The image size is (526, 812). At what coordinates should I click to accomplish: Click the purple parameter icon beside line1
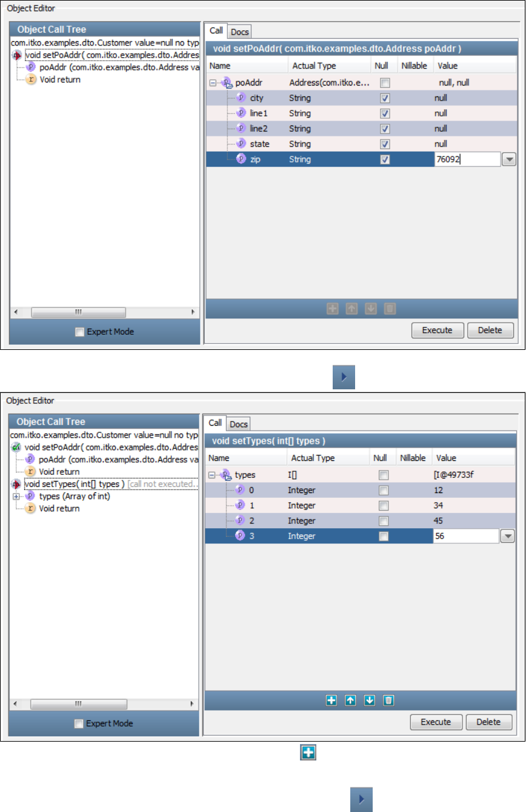241,113
